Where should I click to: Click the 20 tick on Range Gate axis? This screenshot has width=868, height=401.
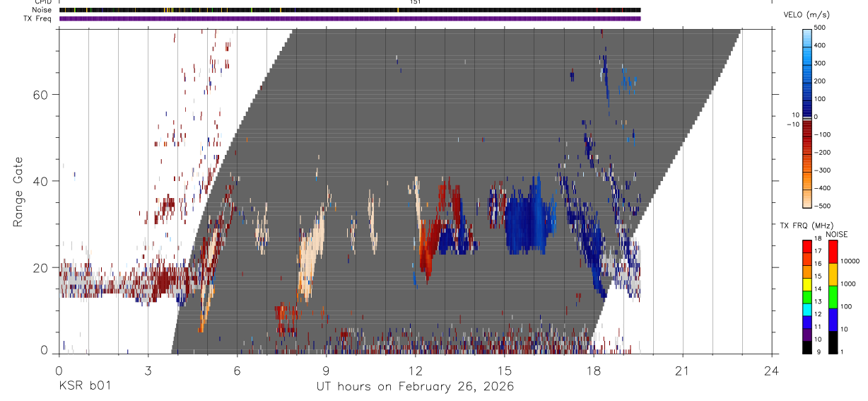tap(42, 268)
